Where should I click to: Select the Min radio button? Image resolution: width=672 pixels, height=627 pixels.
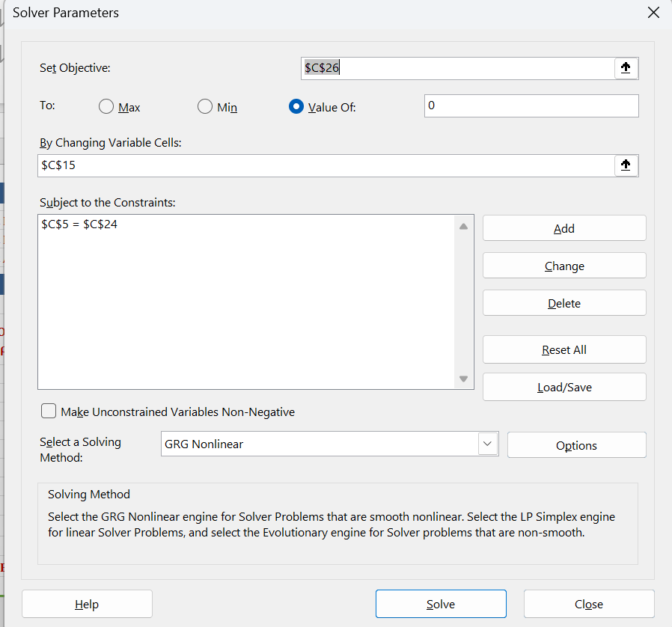tap(205, 107)
